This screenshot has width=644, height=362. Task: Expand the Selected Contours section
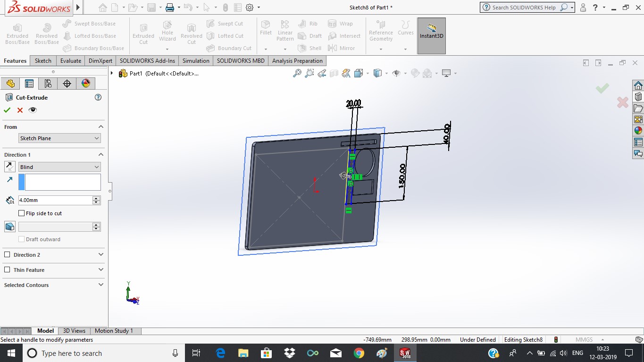pos(101,285)
